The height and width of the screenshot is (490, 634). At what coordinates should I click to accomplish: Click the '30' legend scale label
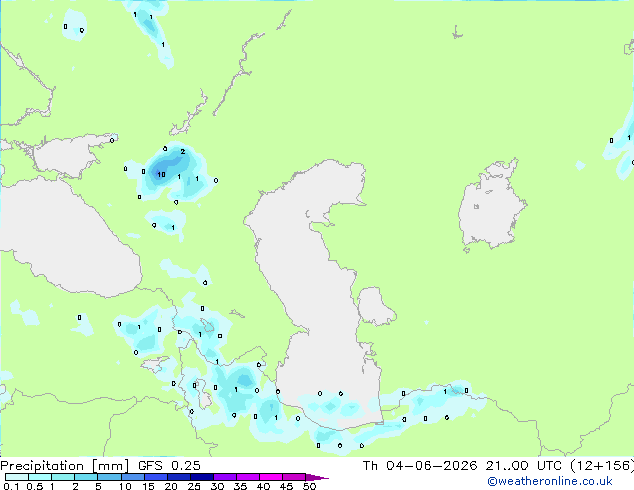tap(217, 486)
